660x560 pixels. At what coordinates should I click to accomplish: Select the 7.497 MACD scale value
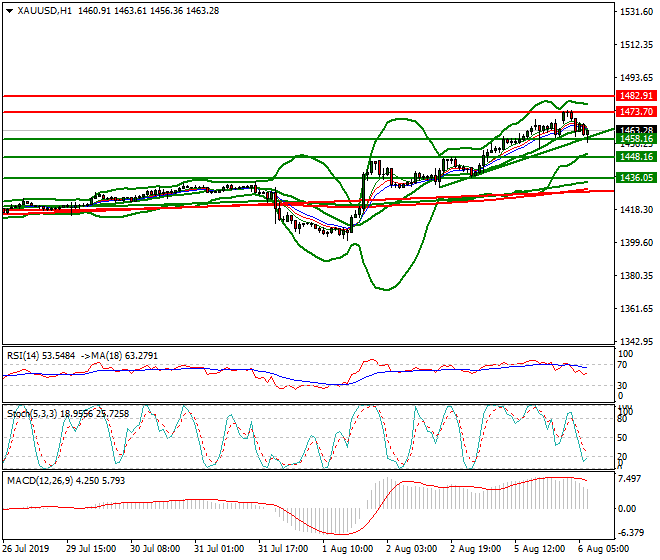click(x=630, y=479)
